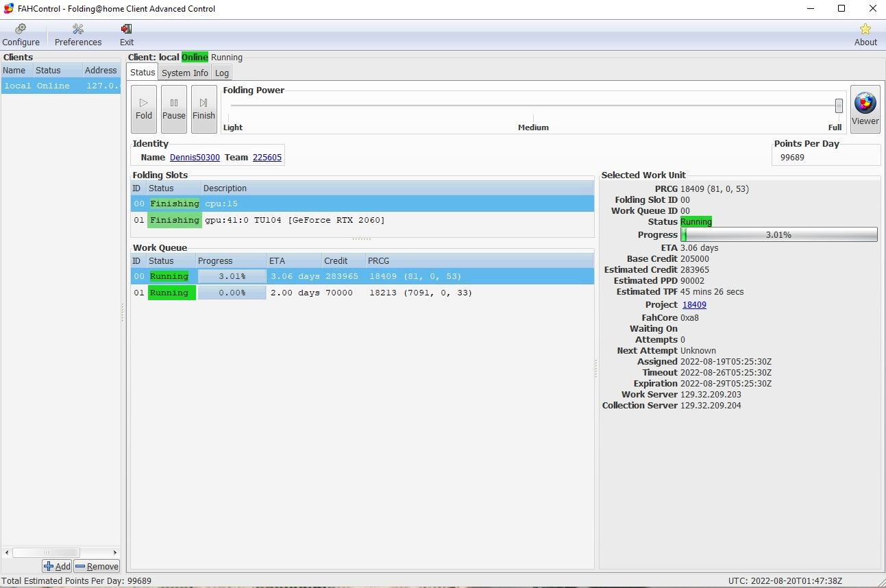This screenshot has height=588, width=886.
Task: Click the green Online client status label
Action: pos(195,58)
